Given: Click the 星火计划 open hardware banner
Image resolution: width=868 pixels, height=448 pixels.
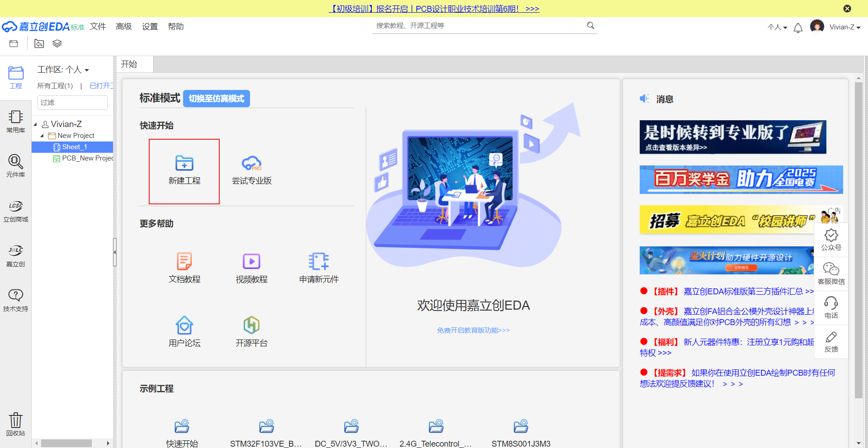Looking at the screenshot, I should click(727, 260).
